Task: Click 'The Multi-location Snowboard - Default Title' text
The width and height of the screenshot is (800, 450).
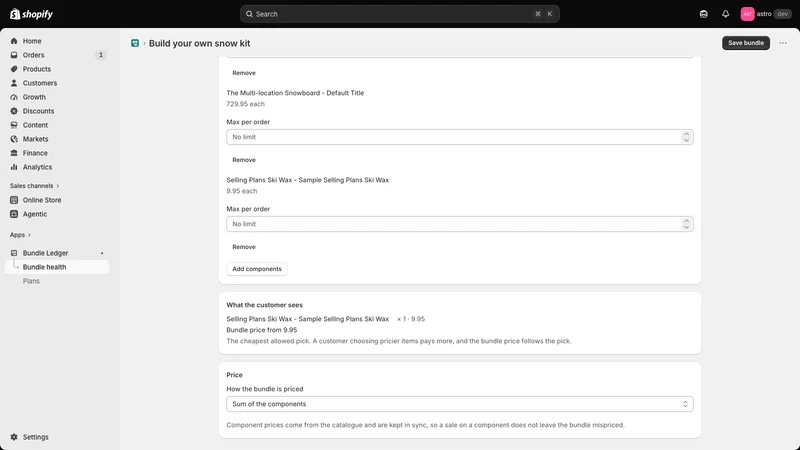Action: tap(295, 93)
